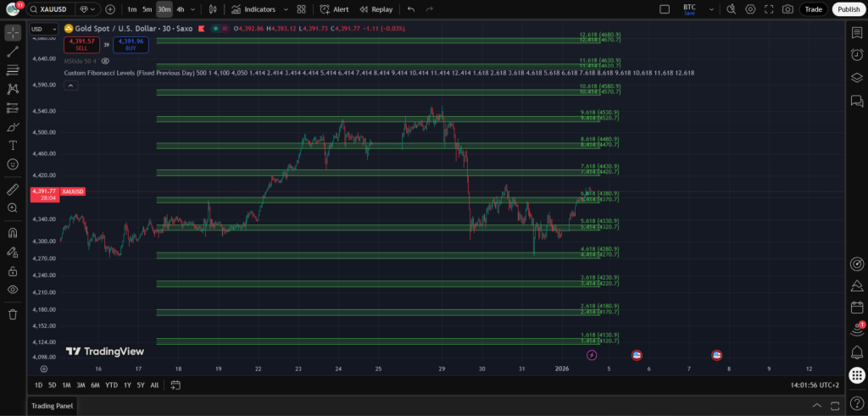Toggle the lock all drawings icon

(13, 271)
